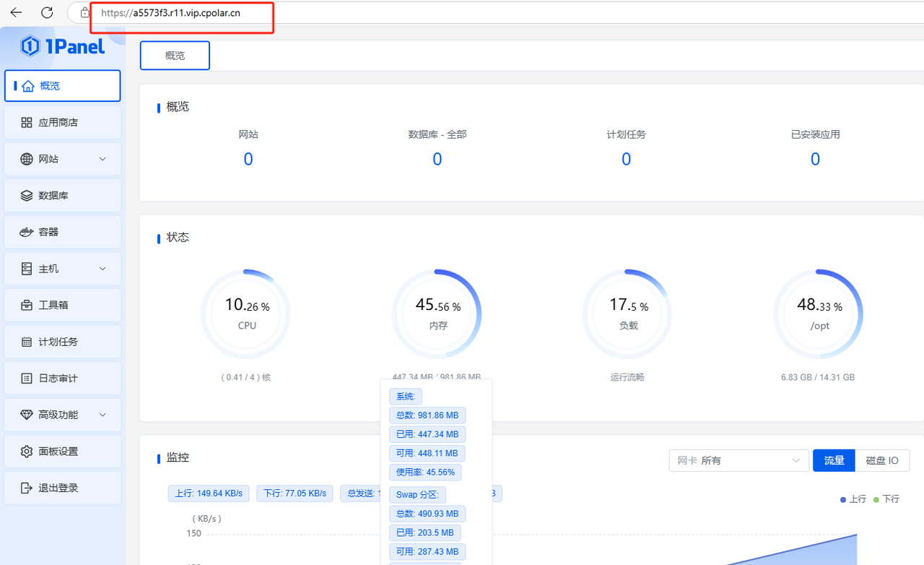Click the database (数据库) layers icon
The height and width of the screenshot is (565, 924).
(27, 196)
